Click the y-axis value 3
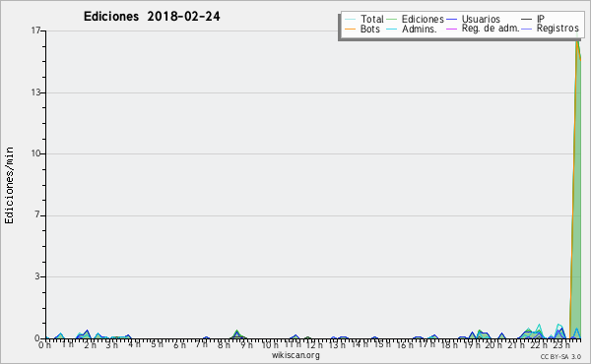Viewport: 591px width, 364px height. pyautogui.click(x=37, y=276)
